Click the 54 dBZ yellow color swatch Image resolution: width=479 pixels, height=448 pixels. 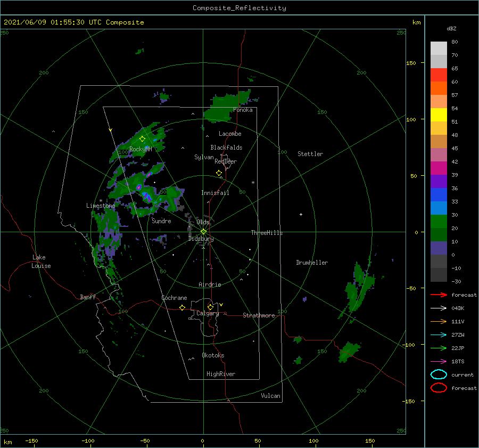439,115
